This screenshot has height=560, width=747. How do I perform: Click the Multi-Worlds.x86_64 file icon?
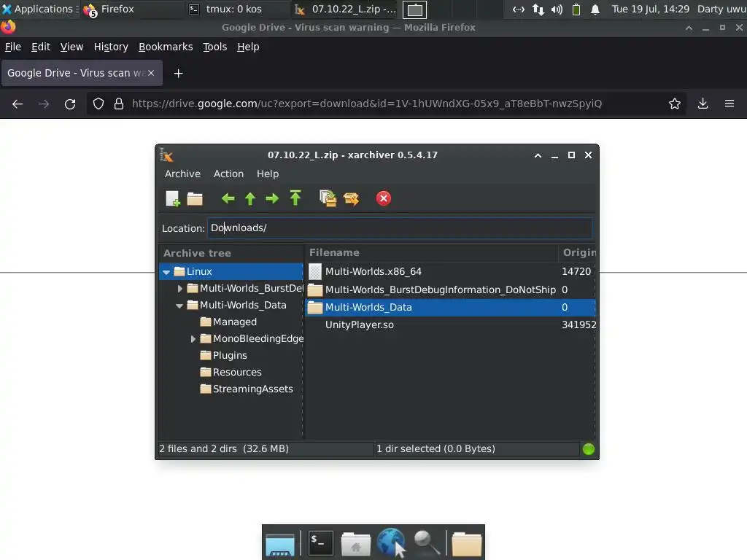[x=315, y=271]
